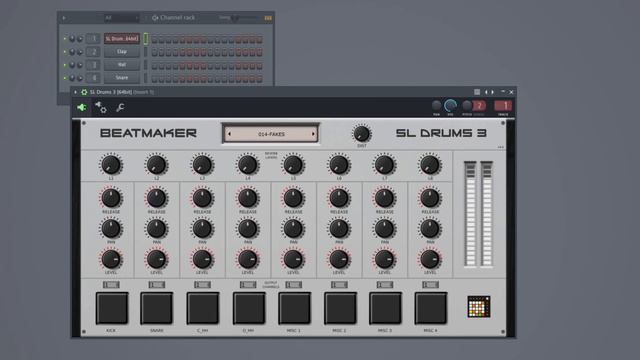Click the wrapper pitch knob
Image resolution: width=640 pixels, height=360 pixels.
(x=467, y=106)
